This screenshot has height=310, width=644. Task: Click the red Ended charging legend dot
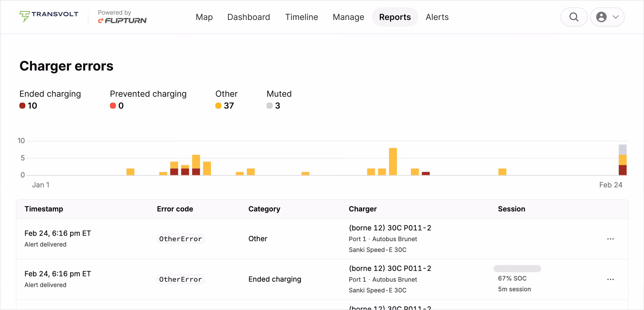[22, 105]
